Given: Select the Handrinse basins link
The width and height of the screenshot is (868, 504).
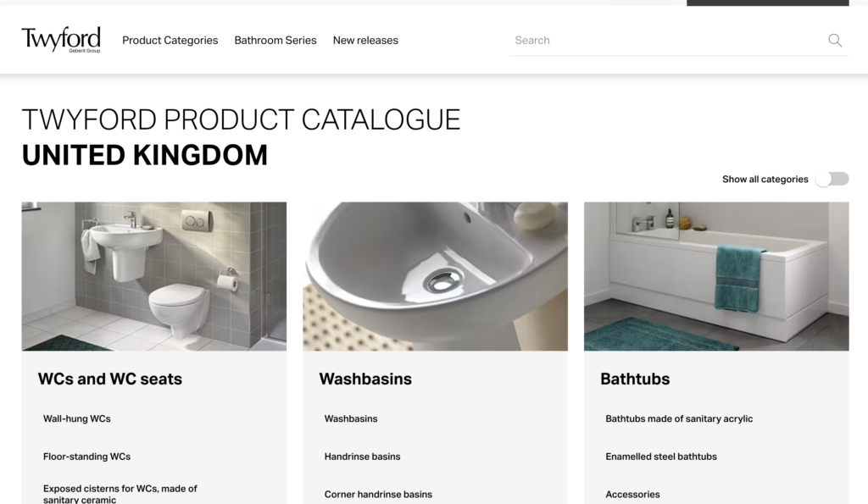Looking at the screenshot, I should click(362, 457).
